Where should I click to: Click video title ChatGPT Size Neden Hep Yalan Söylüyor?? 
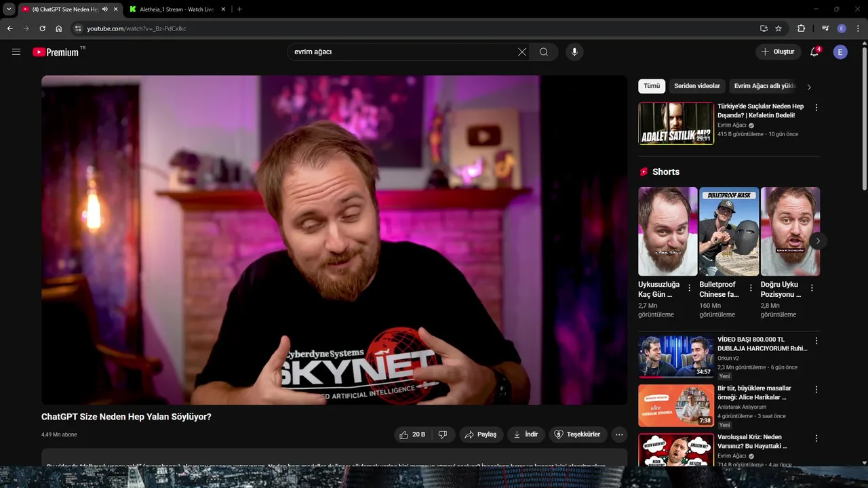coord(126,417)
